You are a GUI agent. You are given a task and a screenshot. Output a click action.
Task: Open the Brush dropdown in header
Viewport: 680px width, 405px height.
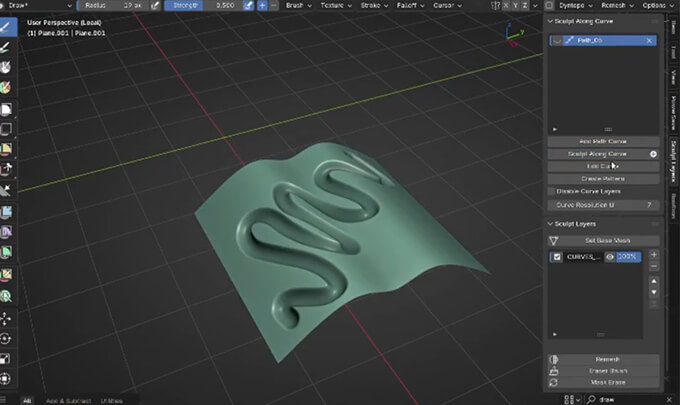click(x=298, y=5)
